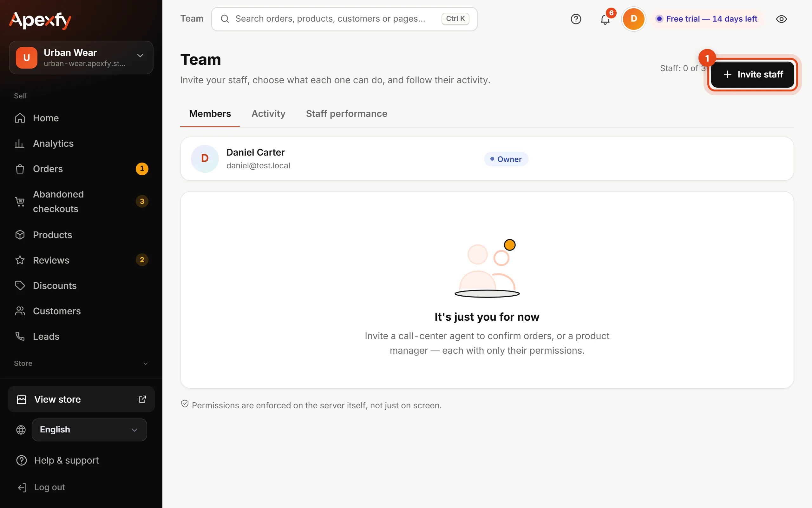Expand the Store sidebar section
Image resolution: width=812 pixels, height=508 pixels.
pos(81,363)
